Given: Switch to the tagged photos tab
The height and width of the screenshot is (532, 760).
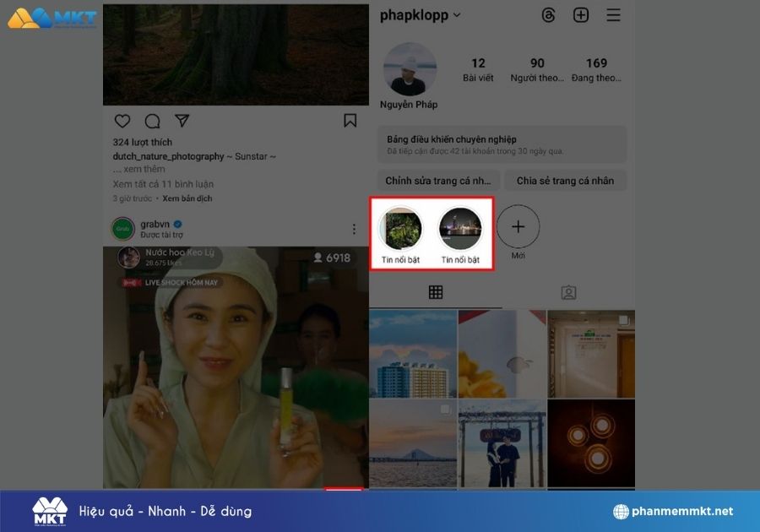Looking at the screenshot, I should [568, 292].
